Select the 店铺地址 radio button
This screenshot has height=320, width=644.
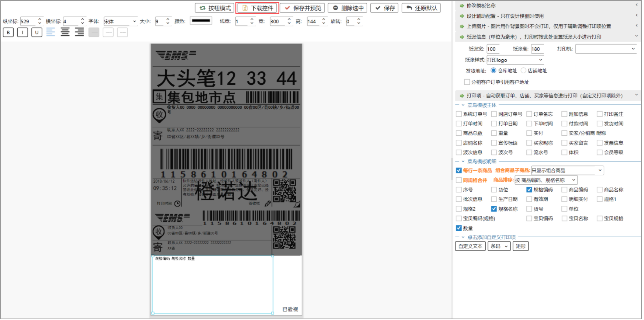[523, 70]
